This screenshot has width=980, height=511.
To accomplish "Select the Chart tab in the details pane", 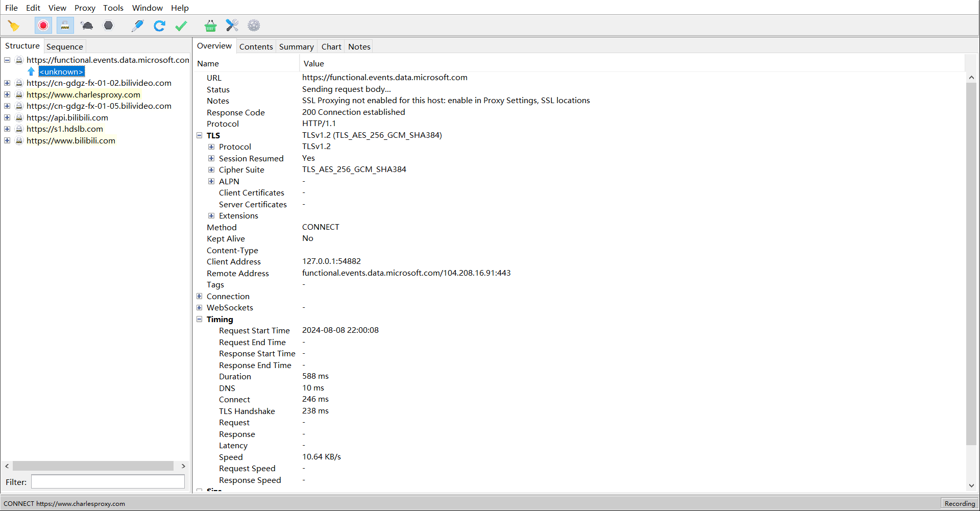I will [331, 46].
